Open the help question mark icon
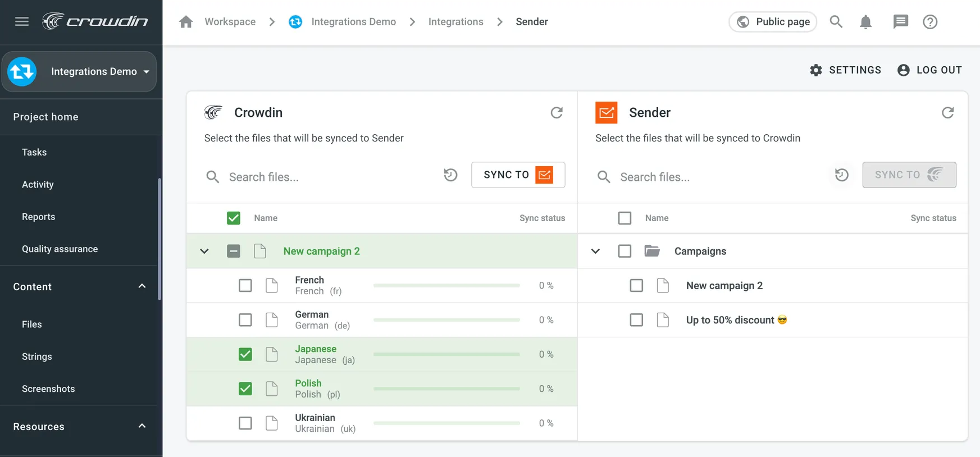 point(930,22)
